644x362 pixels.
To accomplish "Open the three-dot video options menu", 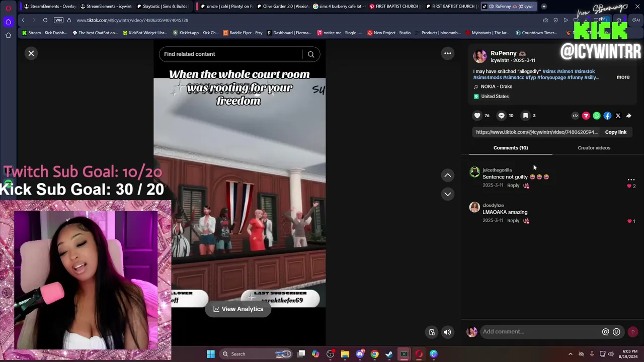I will (x=447, y=53).
